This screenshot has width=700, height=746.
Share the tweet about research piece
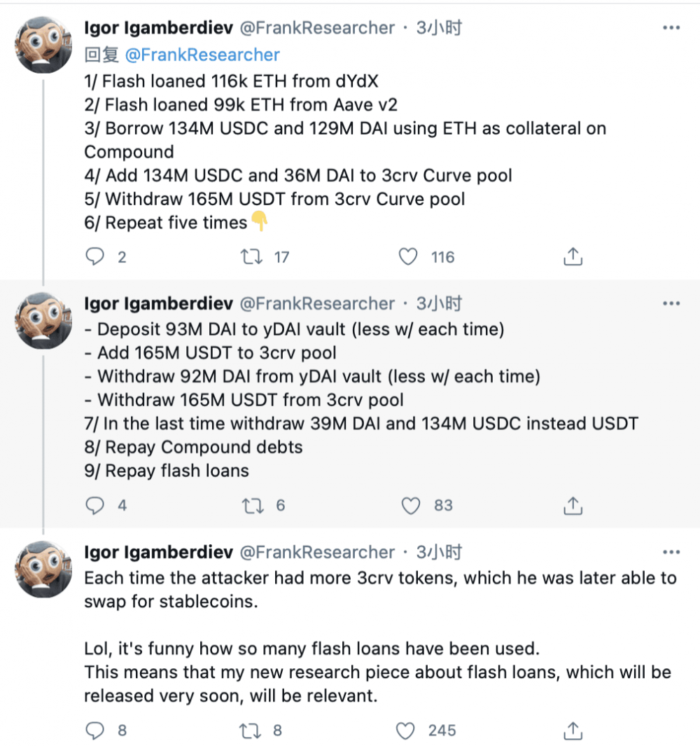click(x=573, y=731)
